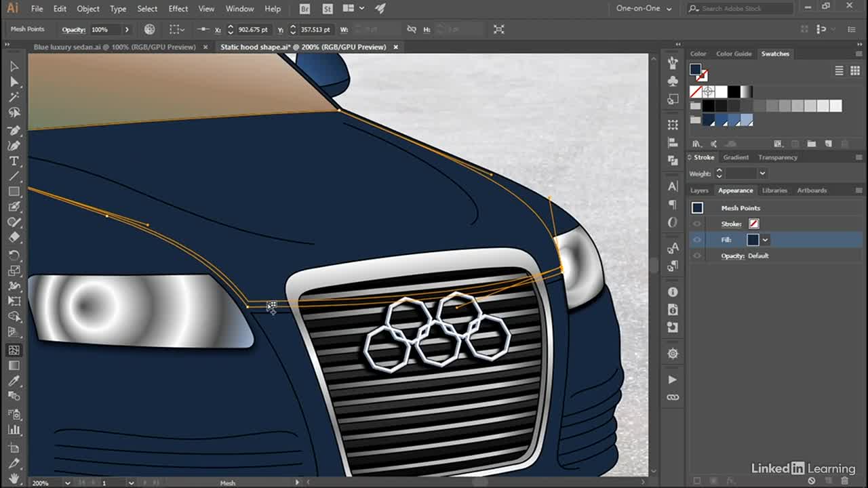The height and width of the screenshot is (488, 868).
Task: Select the Artboard tool
Action: click(14, 447)
